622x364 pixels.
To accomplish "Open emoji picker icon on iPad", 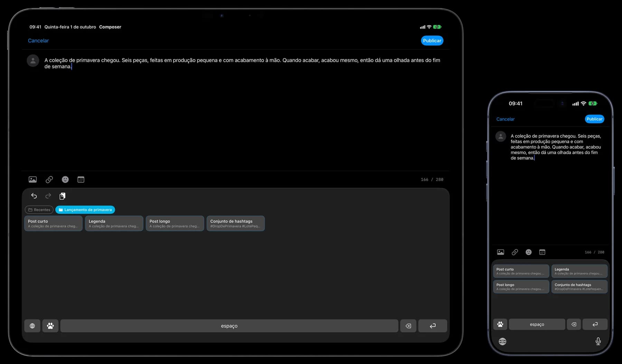I will pos(65,180).
